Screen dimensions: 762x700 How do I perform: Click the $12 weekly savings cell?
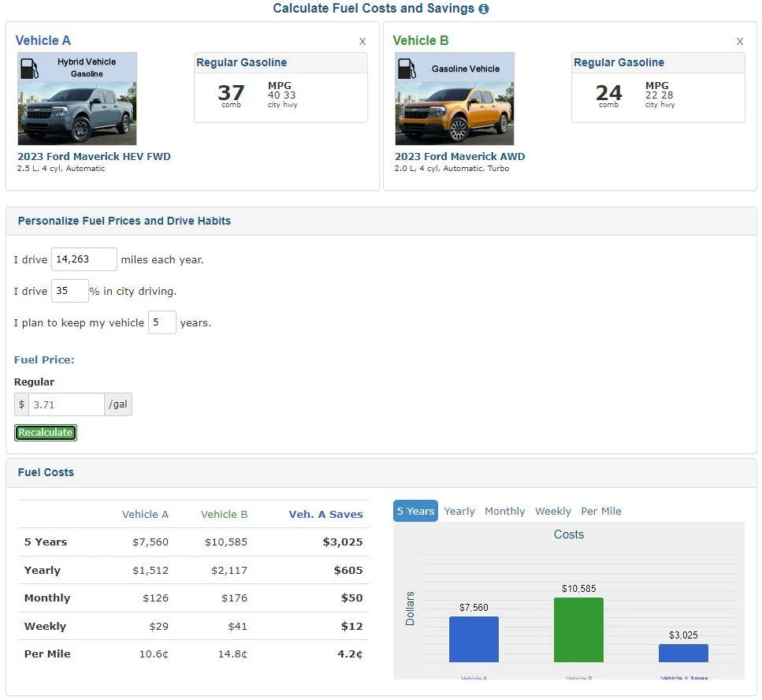(x=351, y=626)
